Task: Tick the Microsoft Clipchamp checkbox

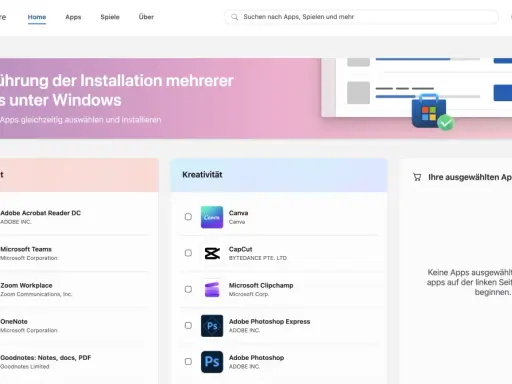Action: pyautogui.click(x=188, y=289)
